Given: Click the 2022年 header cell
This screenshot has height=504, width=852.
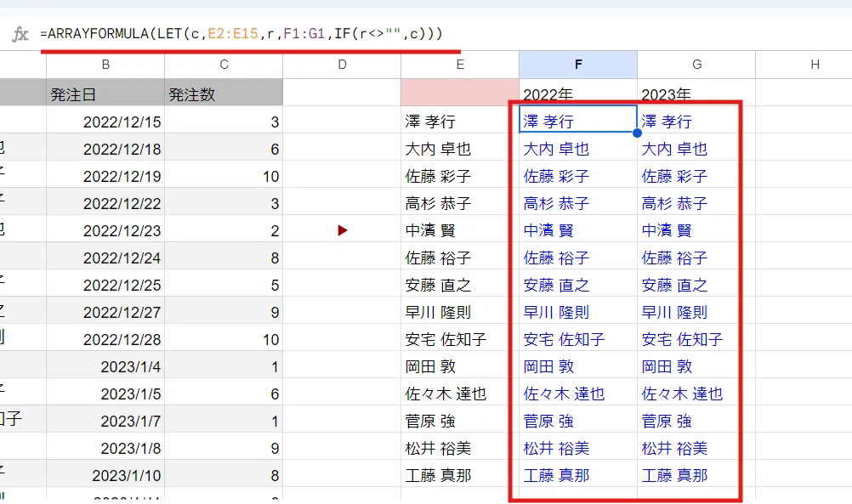Looking at the screenshot, I should coord(578,93).
